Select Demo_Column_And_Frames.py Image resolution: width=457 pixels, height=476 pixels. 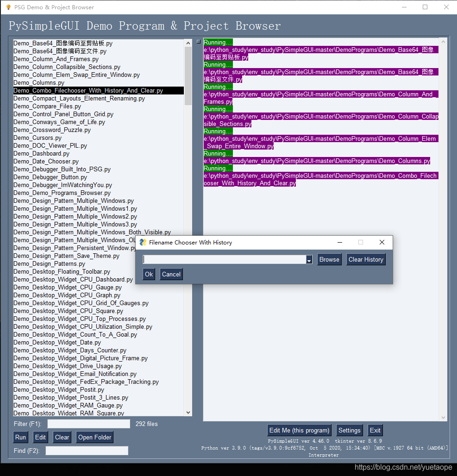point(98,59)
